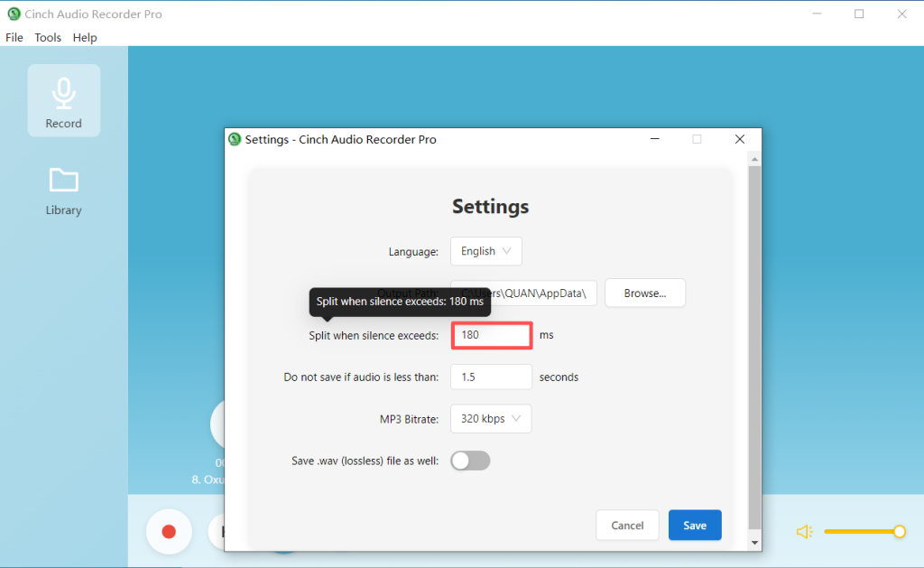This screenshot has width=924, height=568.
Task: Click the Cinch app icon in the main title bar
Action: pyautogui.click(x=14, y=14)
